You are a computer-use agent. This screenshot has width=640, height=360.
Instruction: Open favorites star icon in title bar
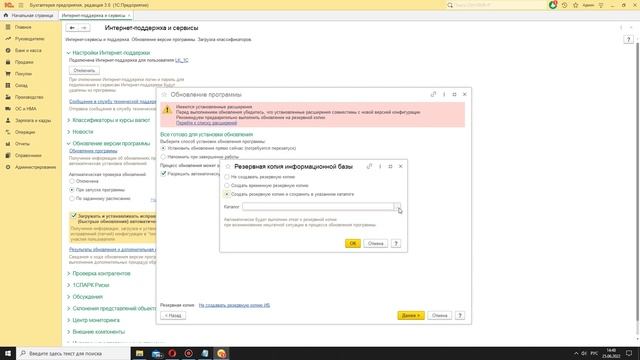pos(576,5)
